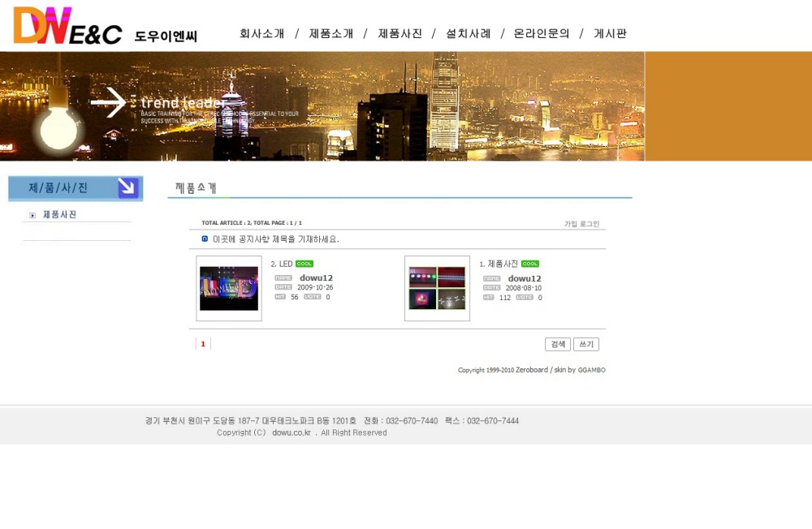Screen dimensions: 812x529
Task: Open the 제품소개 menu
Action: pyautogui.click(x=331, y=34)
